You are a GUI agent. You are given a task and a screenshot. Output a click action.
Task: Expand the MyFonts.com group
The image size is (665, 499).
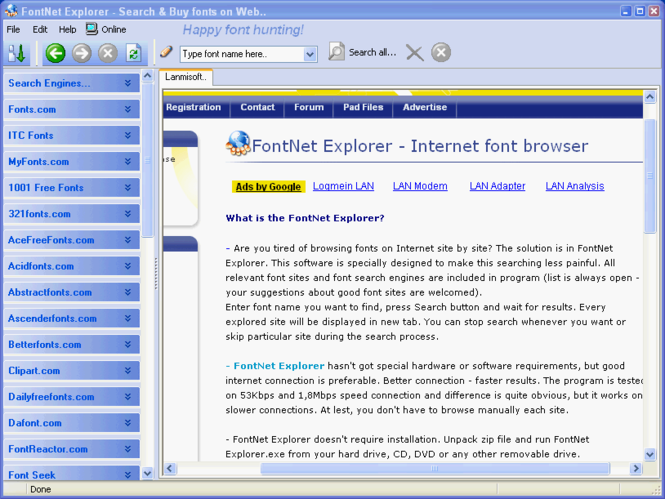71,162
